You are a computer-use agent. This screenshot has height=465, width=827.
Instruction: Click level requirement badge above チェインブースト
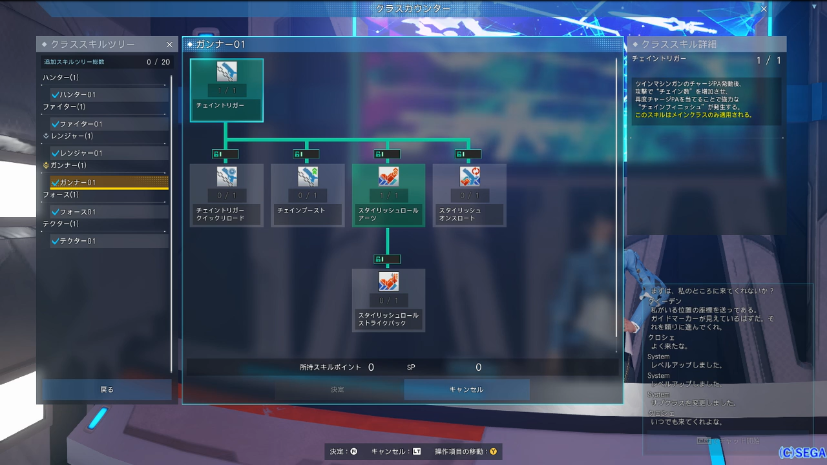click(306, 154)
